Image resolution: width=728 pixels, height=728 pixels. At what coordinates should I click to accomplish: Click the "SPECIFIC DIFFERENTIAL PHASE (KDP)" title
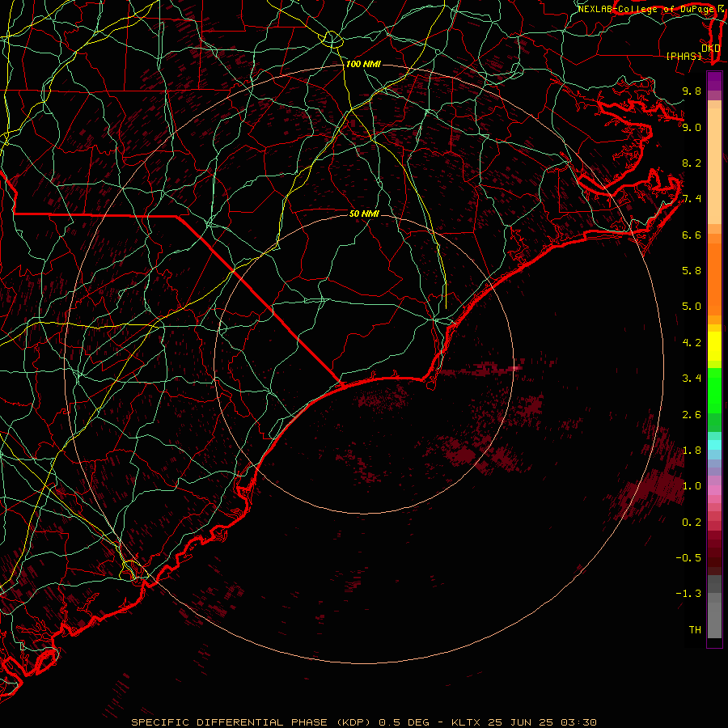tap(252, 722)
